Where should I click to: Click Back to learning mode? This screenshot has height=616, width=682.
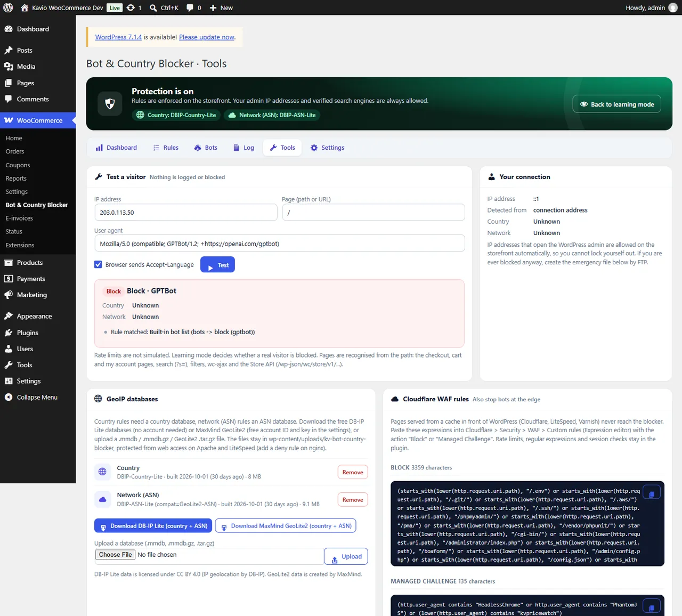(x=617, y=104)
